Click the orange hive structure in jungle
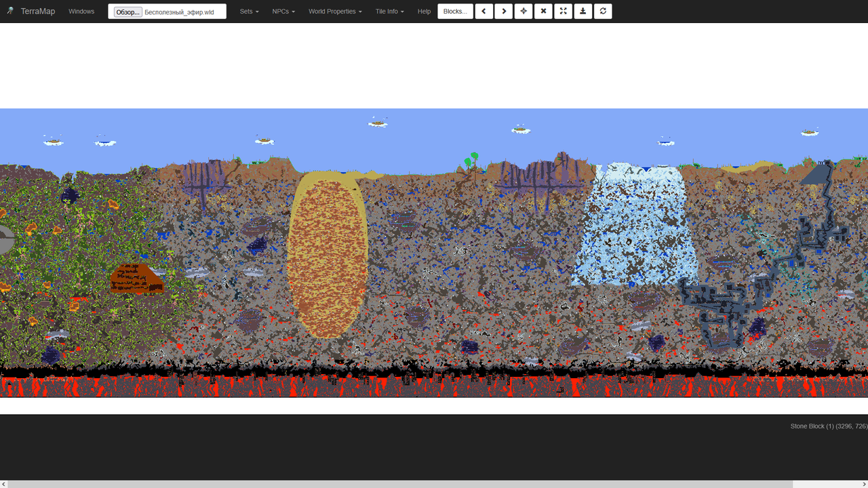Viewport: 868px width, 488px height. pyautogui.click(x=138, y=279)
